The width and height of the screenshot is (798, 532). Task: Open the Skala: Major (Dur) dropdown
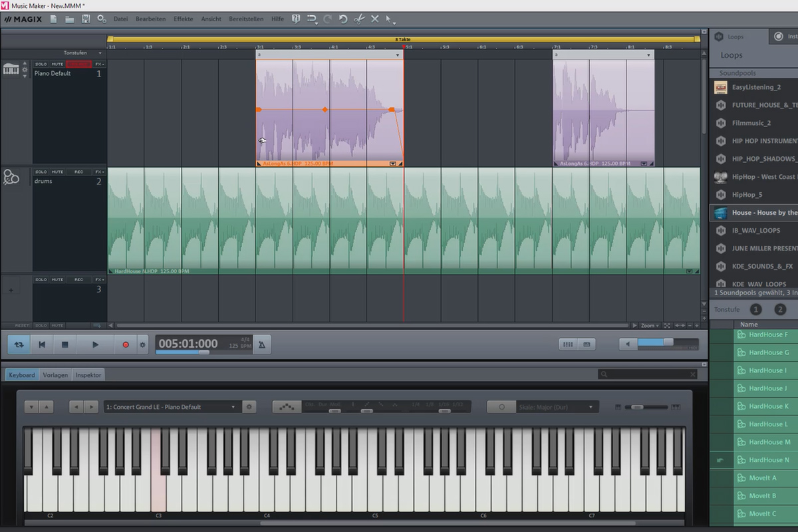557,407
